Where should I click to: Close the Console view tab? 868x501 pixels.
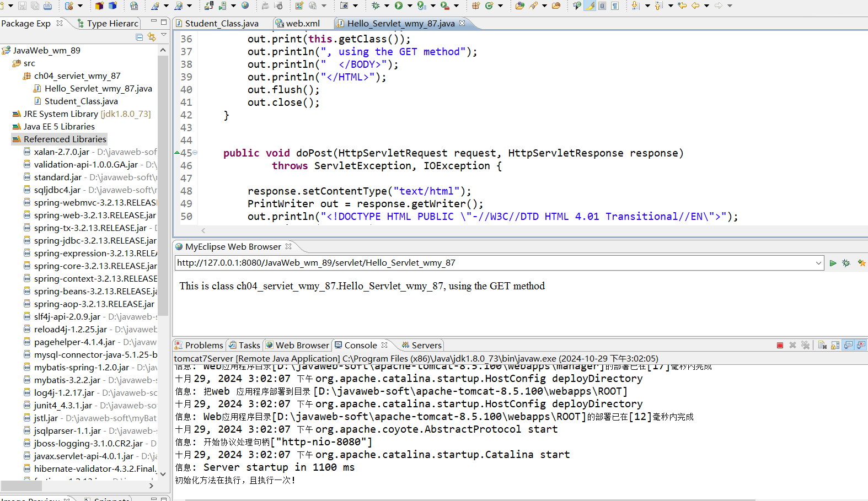(x=384, y=345)
